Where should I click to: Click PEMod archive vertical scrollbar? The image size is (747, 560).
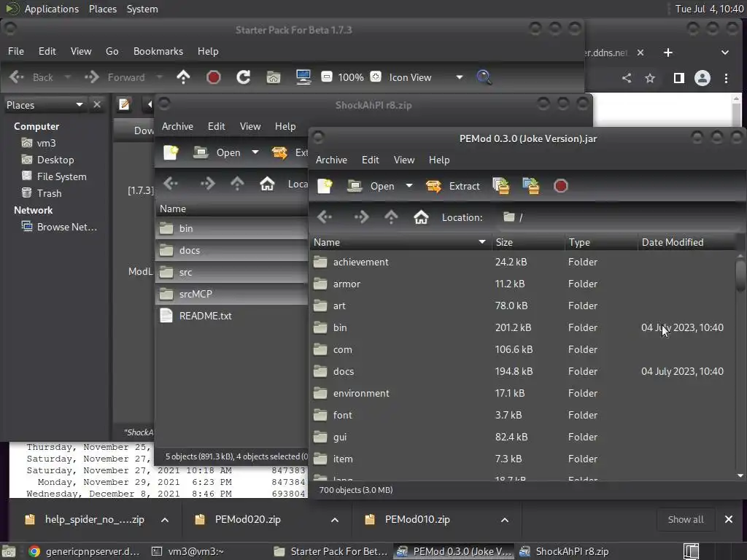(740, 275)
